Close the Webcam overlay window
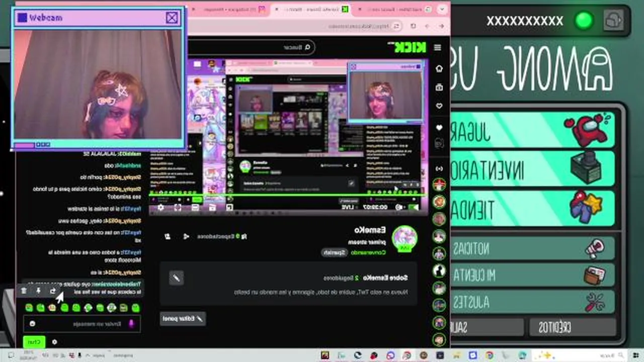The height and width of the screenshot is (362, 644). [172, 18]
